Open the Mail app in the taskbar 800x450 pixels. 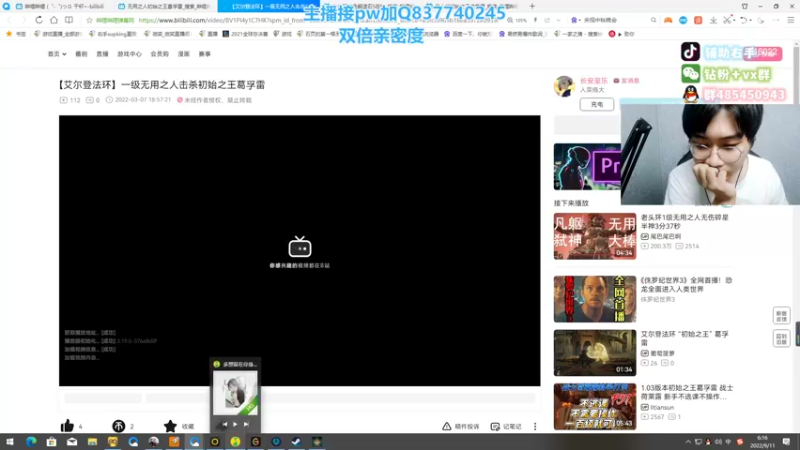pos(72,441)
